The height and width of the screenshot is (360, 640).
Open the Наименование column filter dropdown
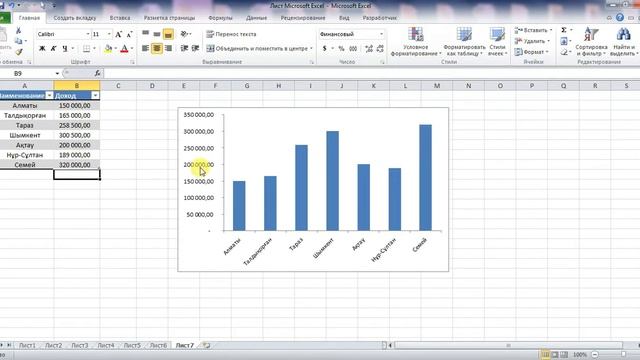pyautogui.click(x=49, y=96)
